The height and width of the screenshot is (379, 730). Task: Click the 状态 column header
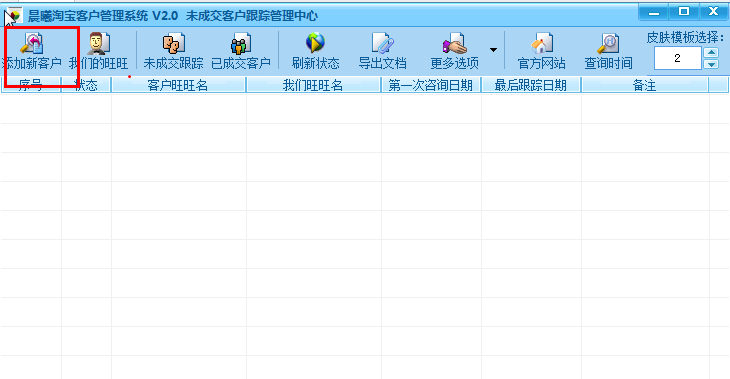coord(86,85)
